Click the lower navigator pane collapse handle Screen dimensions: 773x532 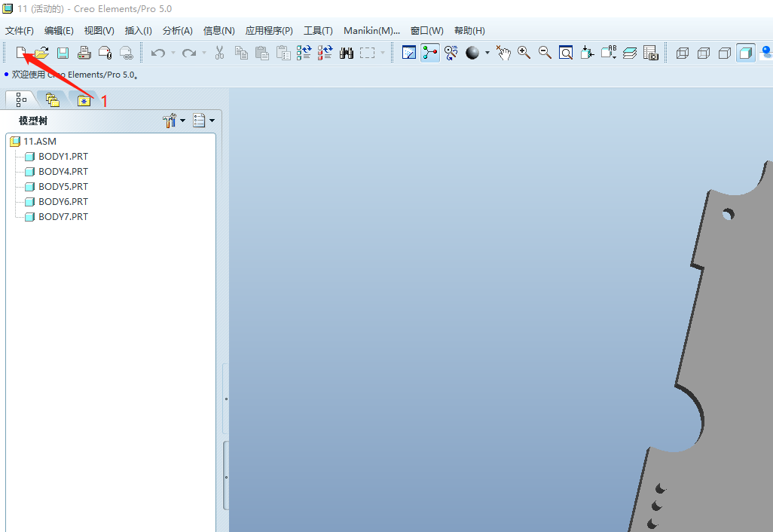(x=226, y=476)
